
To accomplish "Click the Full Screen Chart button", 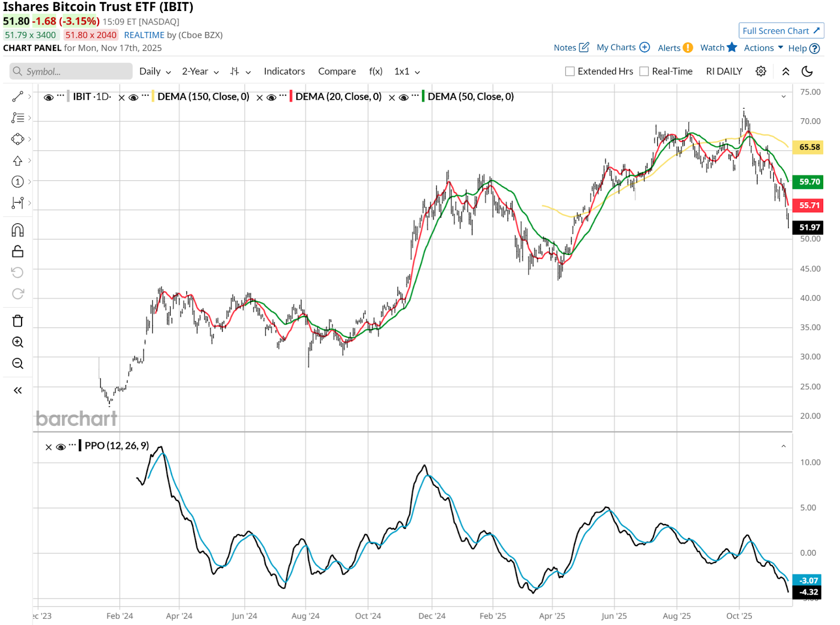I will (781, 31).
